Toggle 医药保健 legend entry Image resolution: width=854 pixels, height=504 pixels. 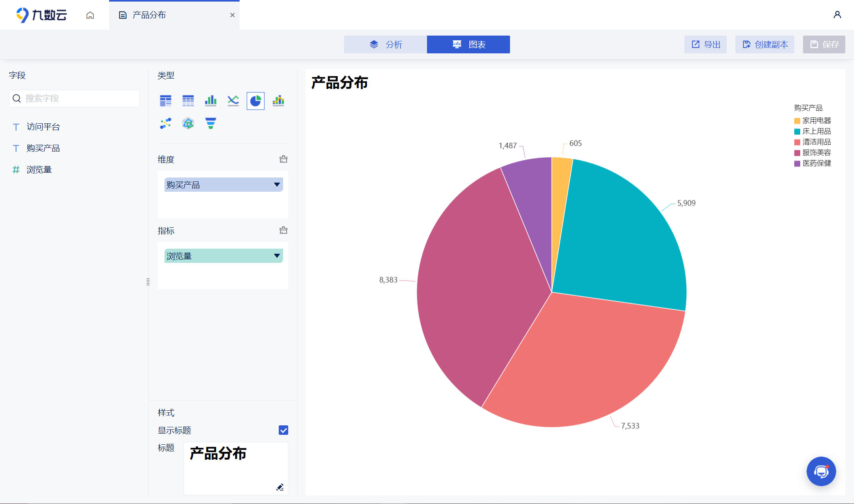click(x=812, y=163)
